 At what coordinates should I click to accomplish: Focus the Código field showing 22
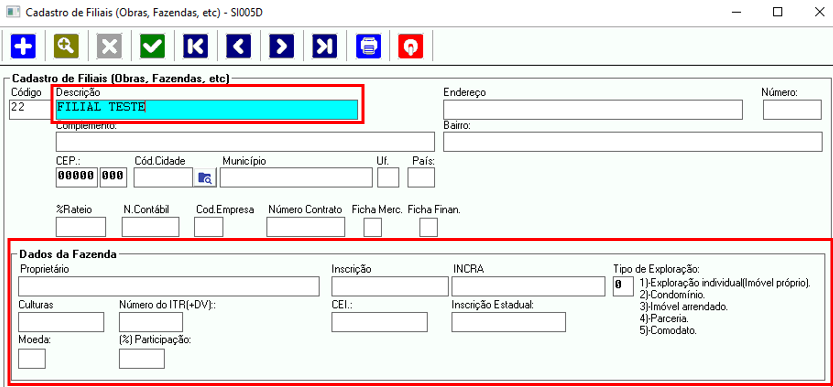click(30, 110)
